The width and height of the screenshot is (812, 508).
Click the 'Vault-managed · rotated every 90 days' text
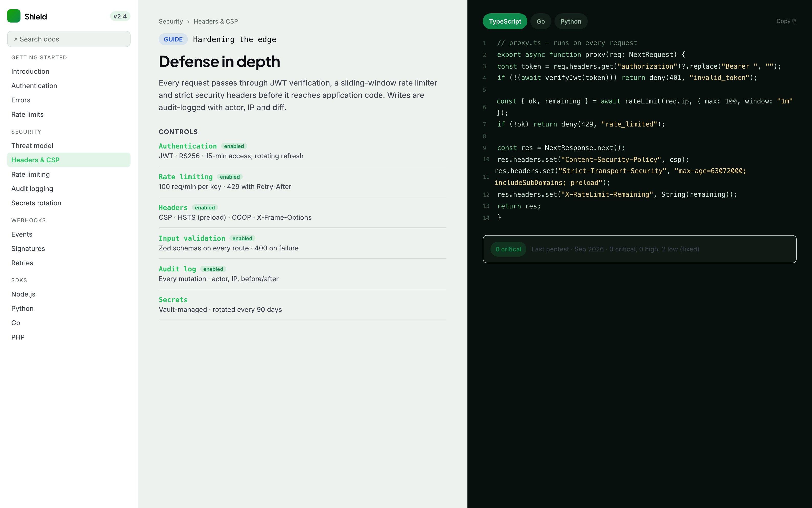pos(220,310)
